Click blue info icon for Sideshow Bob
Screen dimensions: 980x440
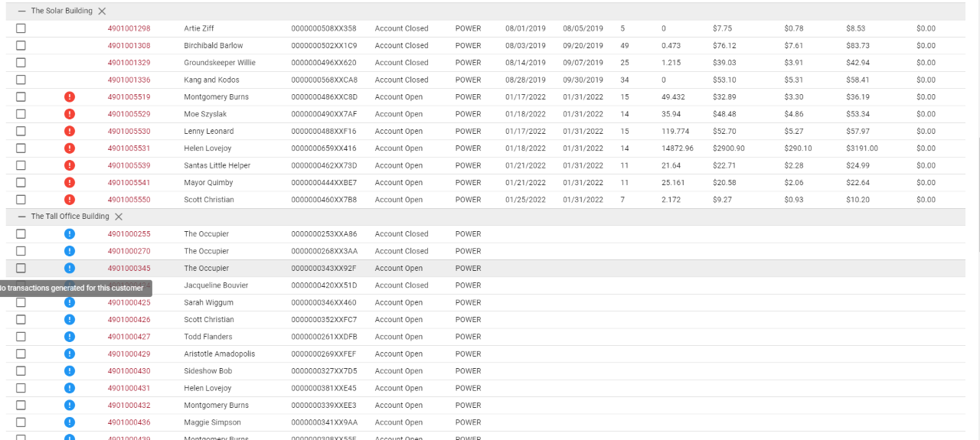tap(70, 371)
